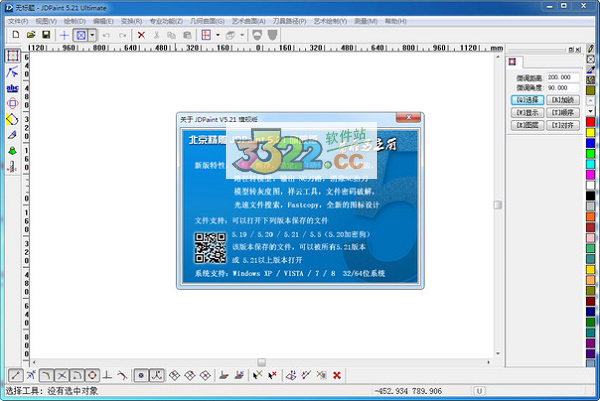The width and height of the screenshot is (600, 401).
Task: Click the red X delete icon in top toolbar
Action: point(141,34)
